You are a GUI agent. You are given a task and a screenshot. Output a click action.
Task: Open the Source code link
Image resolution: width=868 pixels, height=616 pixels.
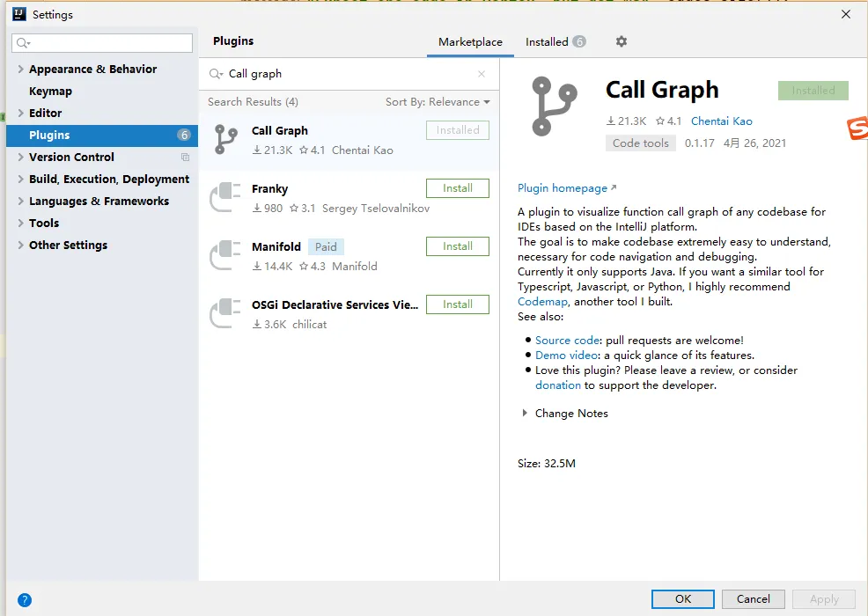[568, 341]
